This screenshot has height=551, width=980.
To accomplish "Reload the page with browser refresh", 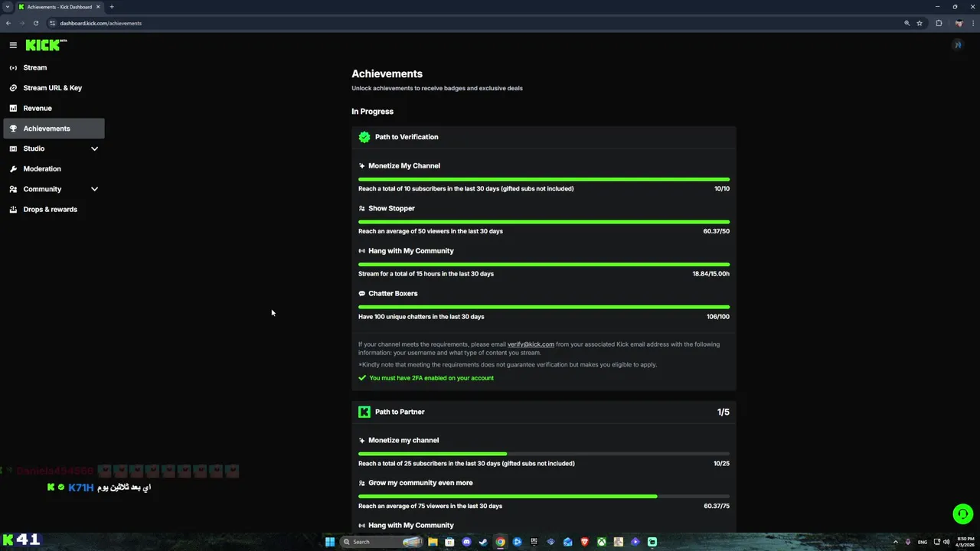I will tap(36, 23).
